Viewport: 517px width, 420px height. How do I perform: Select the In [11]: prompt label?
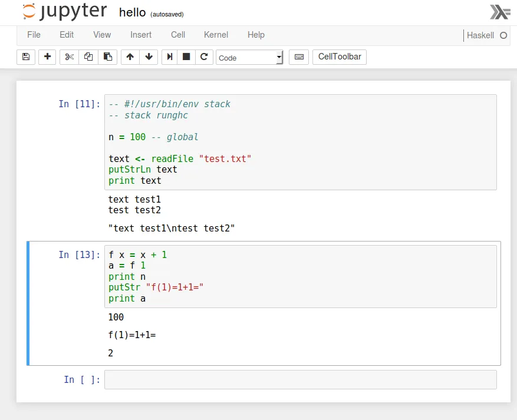[x=80, y=104]
